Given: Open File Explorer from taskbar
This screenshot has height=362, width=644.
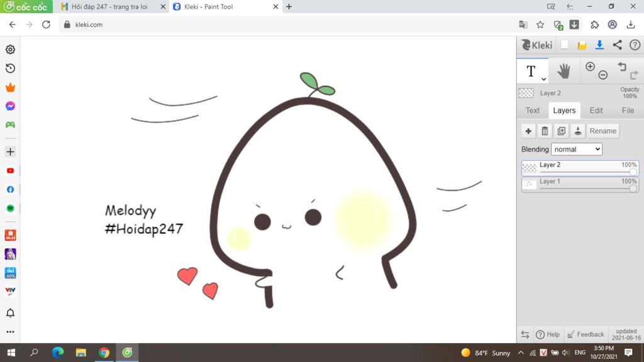Looking at the screenshot, I should [81, 353].
